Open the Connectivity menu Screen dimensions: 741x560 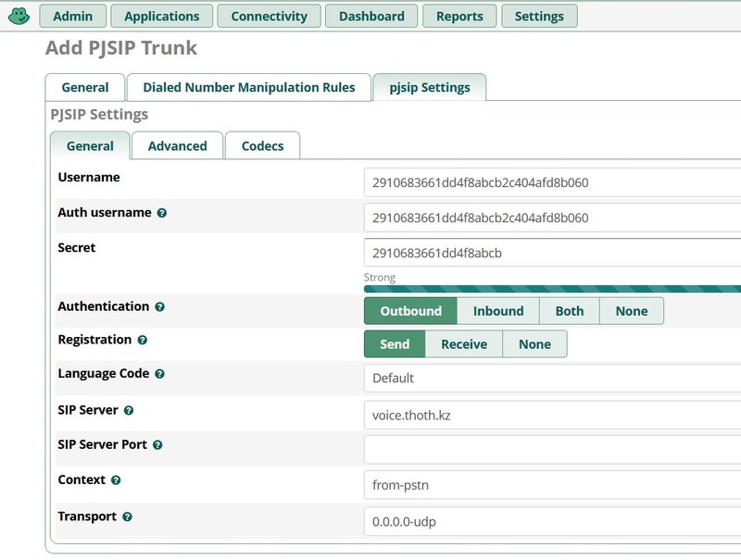pos(270,16)
